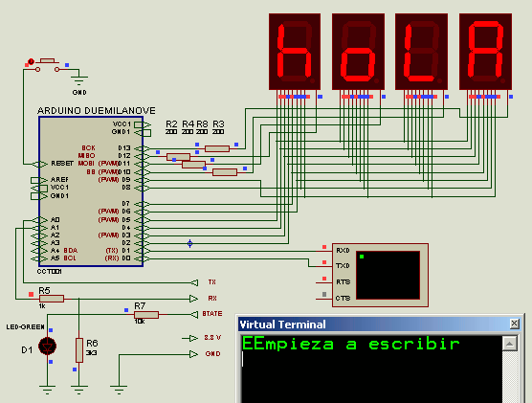Click the Arduino Duemilanove board component
This screenshot has height=403, width=532.
[91, 191]
